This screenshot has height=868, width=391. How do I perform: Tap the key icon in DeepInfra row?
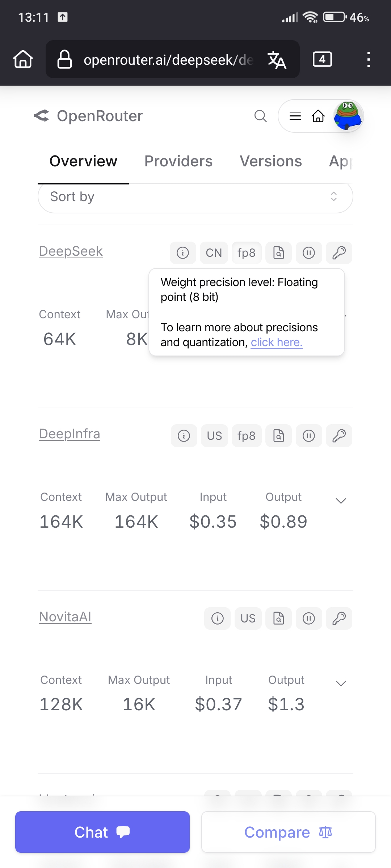pos(339,435)
